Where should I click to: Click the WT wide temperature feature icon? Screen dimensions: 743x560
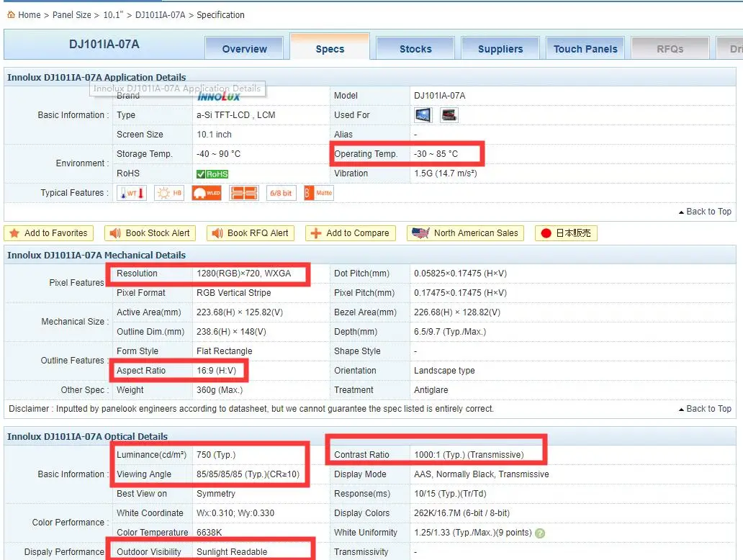pos(132,193)
